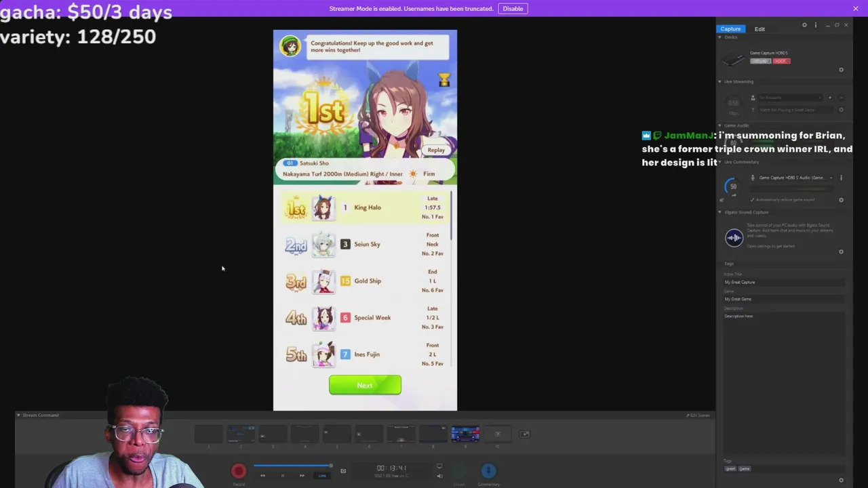Click the race results scrollbar
The height and width of the screenshot is (488, 868).
tap(451, 215)
